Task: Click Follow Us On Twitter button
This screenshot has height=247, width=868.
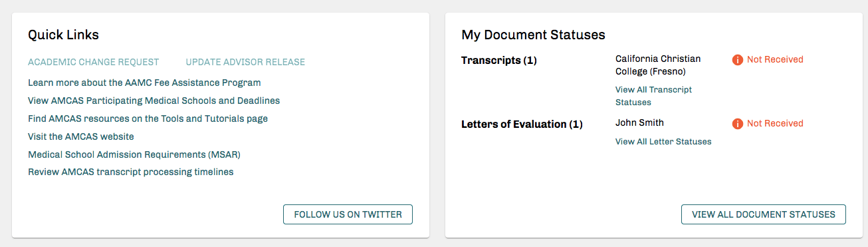Action: (x=348, y=214)
